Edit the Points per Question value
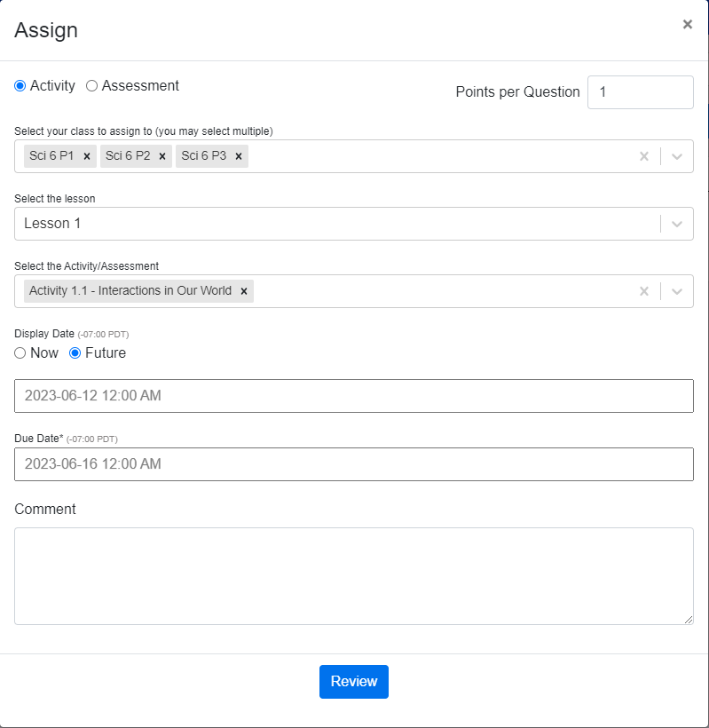Screen dimensions: 709x728 (x=640, y=91)
